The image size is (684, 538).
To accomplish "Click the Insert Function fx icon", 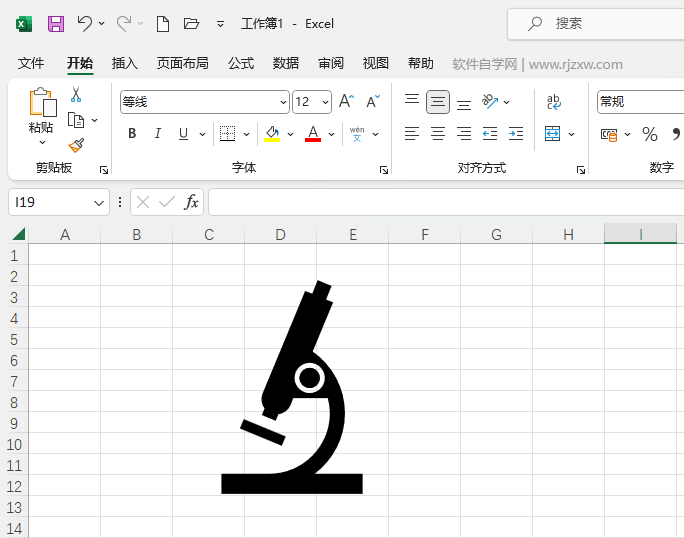I will pos(191,202).
